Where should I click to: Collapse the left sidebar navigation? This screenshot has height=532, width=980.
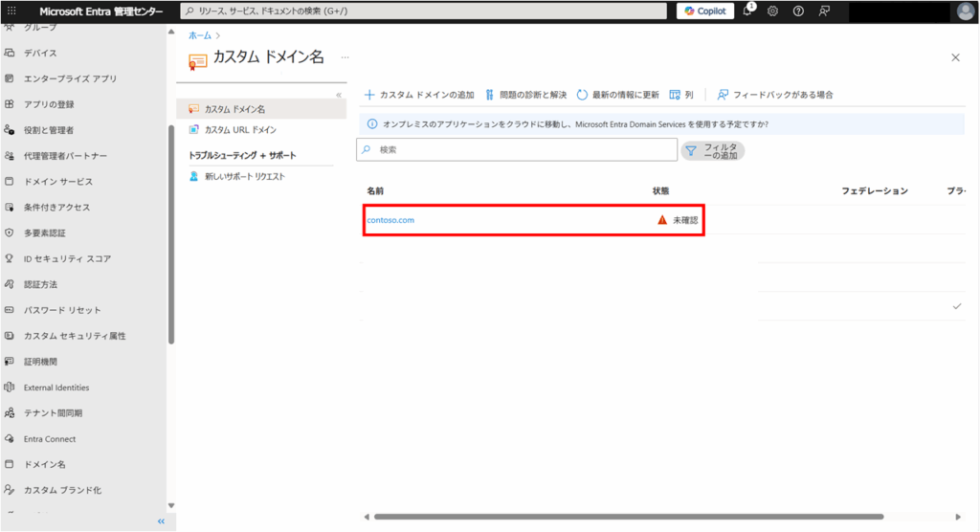coord(161,521)
